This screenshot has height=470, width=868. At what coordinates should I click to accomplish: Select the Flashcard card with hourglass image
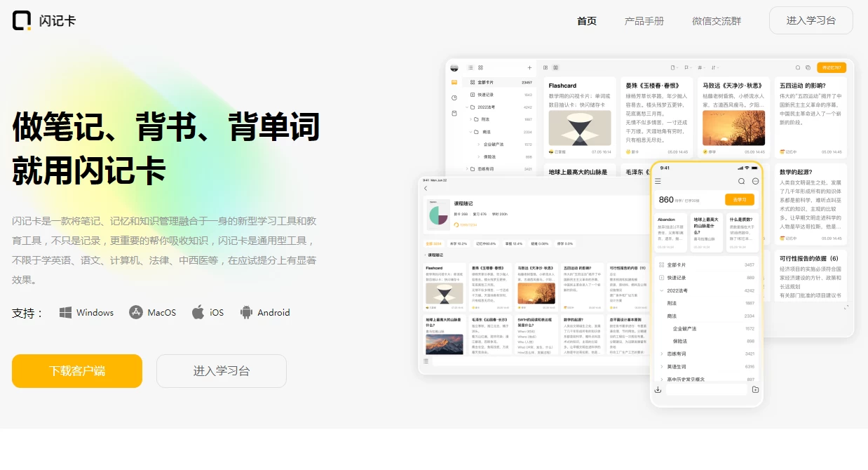[x=579, y=116]
